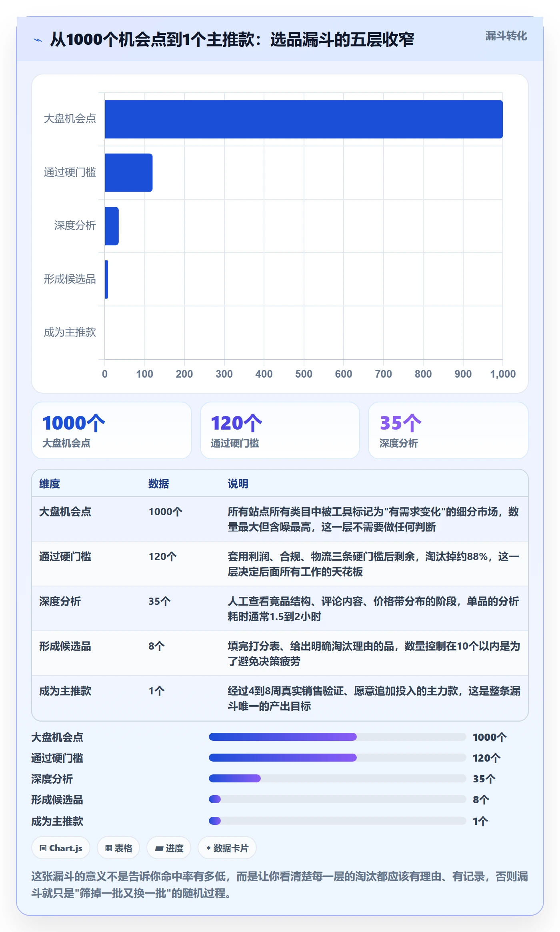Click the 8个 table cell
560x932 pixels.
pyautogui.click(x=157, y=646)
